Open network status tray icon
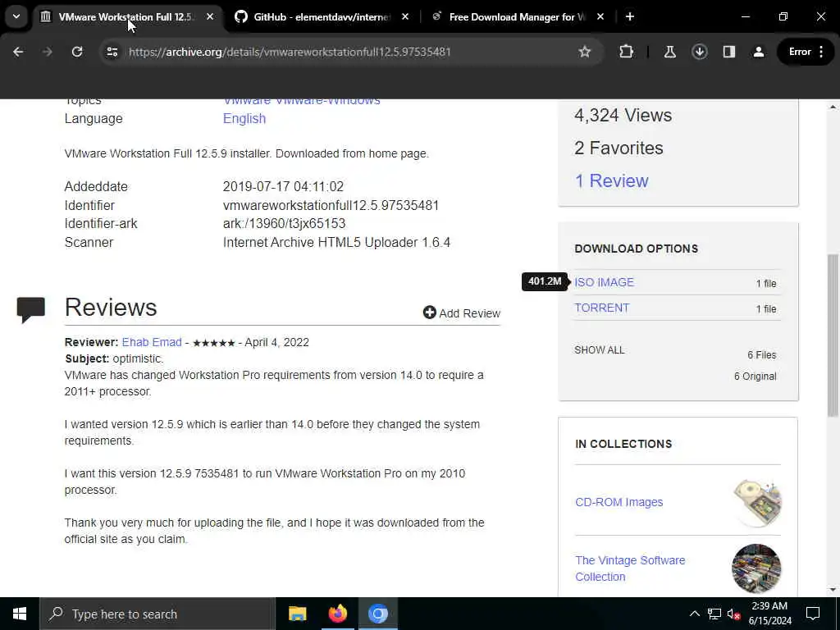The width and height of the screenshot is (840, 630). (x=714, y=614)
